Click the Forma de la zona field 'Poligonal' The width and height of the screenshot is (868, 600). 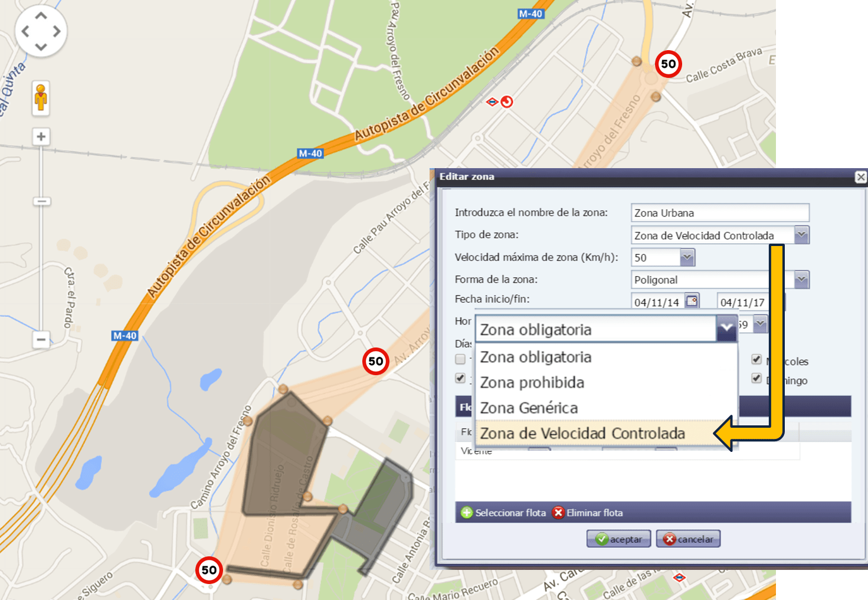pos(712,280)
